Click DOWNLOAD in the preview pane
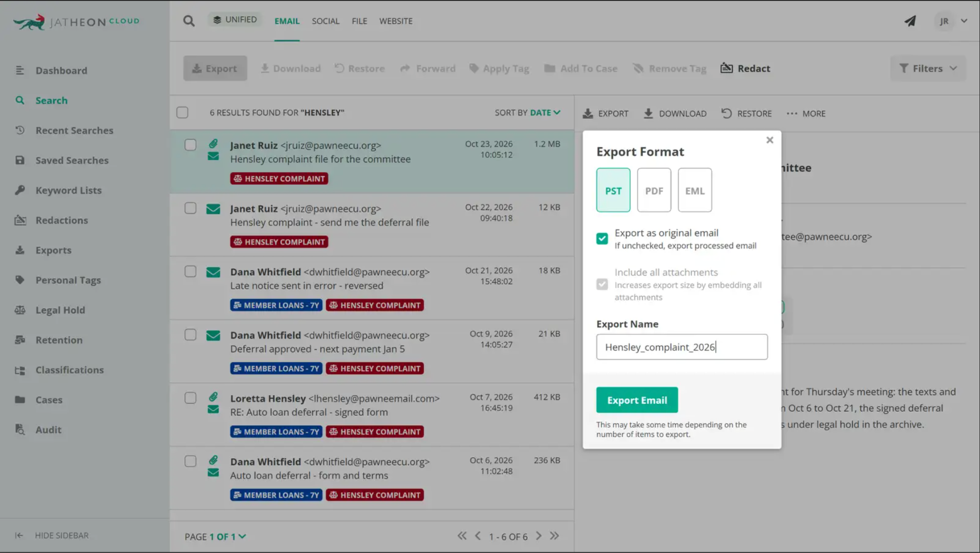 pyautogui.click(x=675, y=113)
